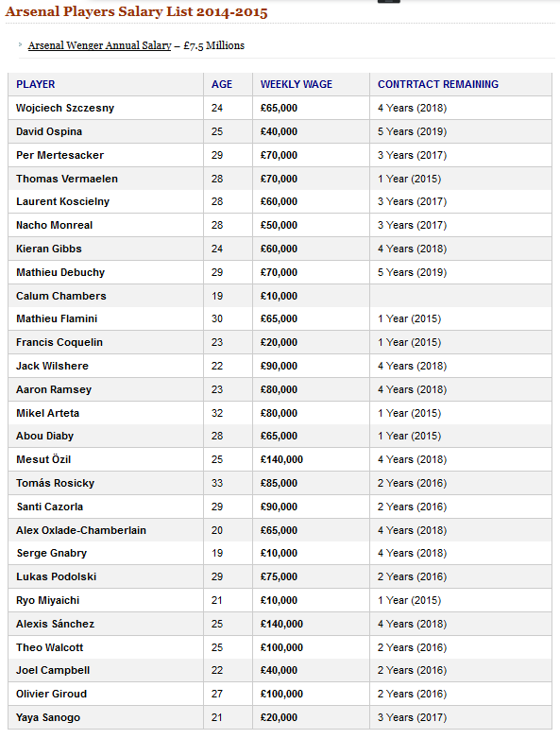The height and width of the screenshot is (739, 560).
Task: Click Wojciech Szczesny player name
Action: tap(65, 108)
